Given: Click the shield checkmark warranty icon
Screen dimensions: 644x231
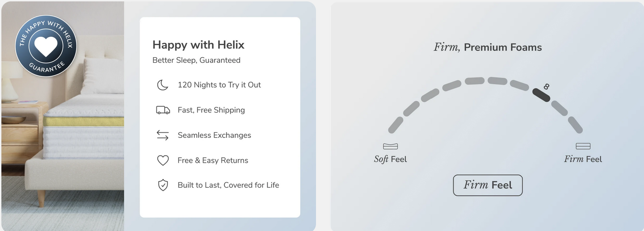Looking at the screenshot, I should [163, 185].
